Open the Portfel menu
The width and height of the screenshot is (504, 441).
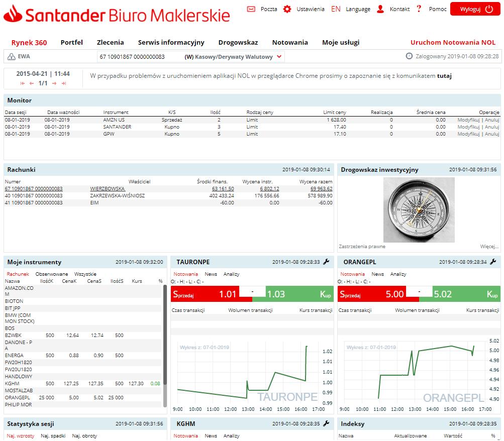tap(72, 42)
